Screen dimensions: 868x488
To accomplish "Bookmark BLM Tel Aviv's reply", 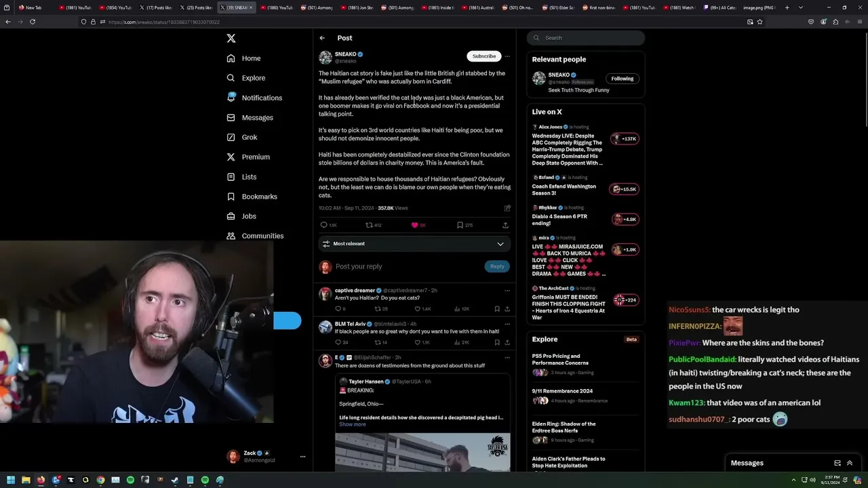I will click(497, 342).
